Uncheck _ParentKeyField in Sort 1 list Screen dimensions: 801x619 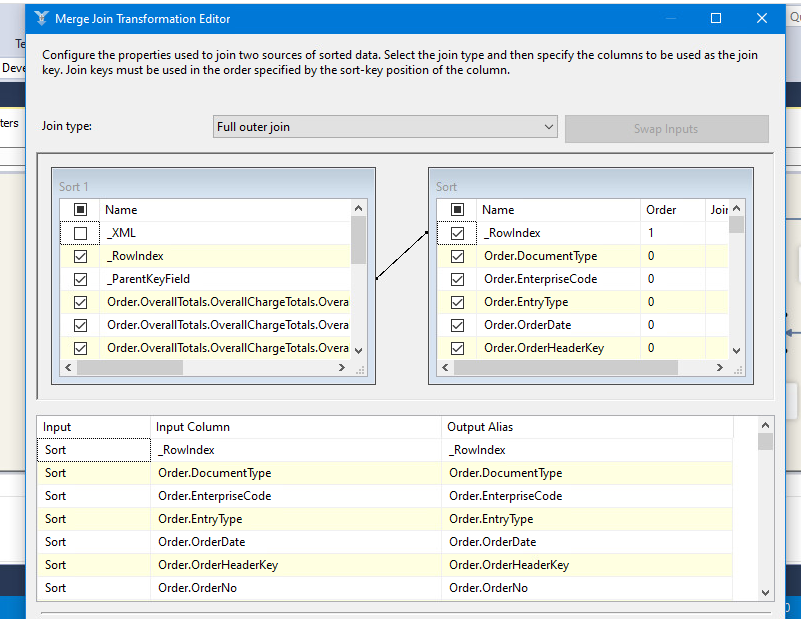(x=80, y=279)
